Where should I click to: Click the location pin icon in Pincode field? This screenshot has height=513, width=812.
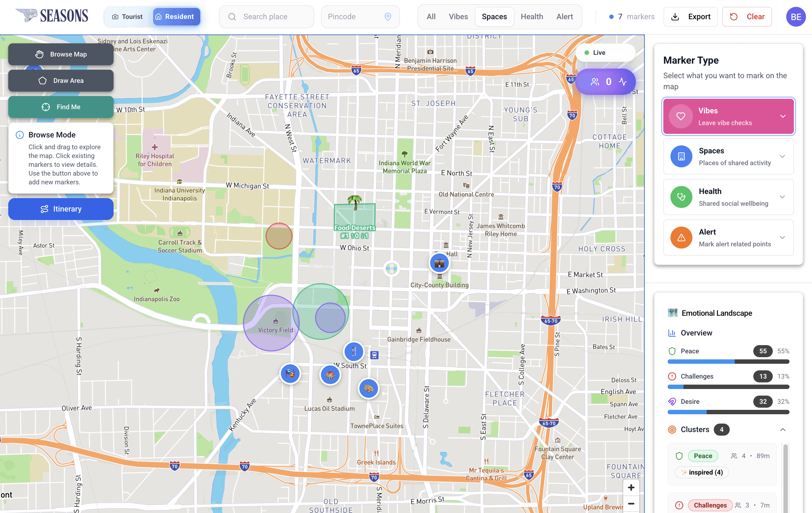point(388,16)
